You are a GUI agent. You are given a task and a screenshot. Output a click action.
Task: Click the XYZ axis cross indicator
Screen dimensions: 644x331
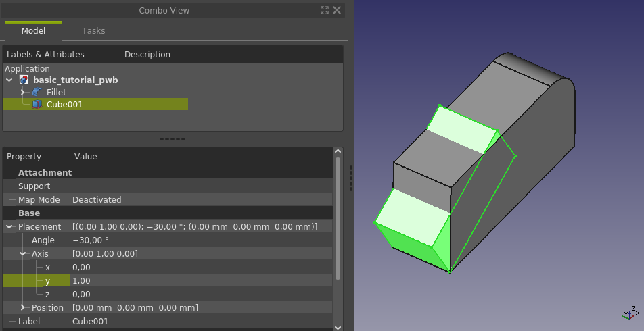click(x=631, y=313)
